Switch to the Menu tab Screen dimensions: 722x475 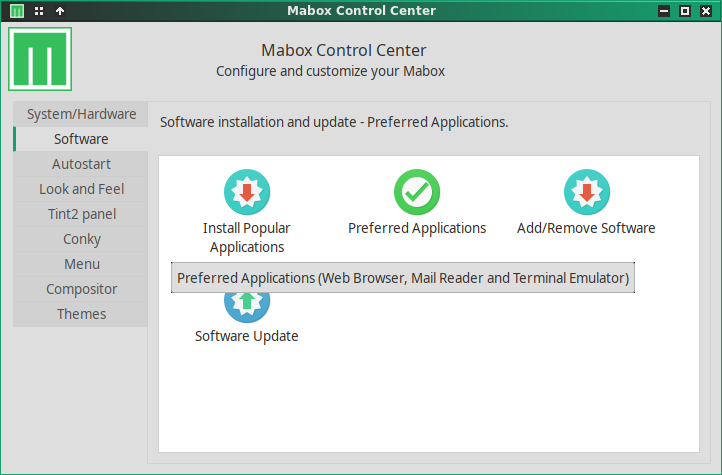(x=81, y=264)
